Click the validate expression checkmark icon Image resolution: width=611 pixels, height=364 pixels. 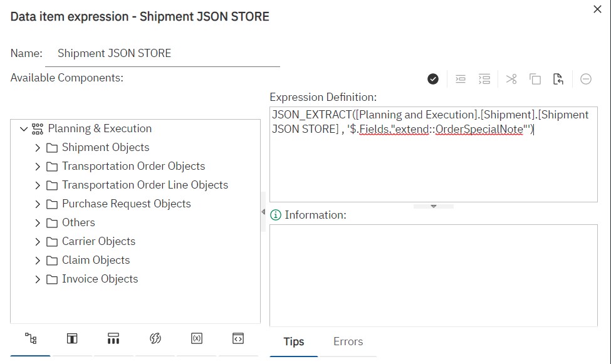pyautogui.click(x=433, y=79)
